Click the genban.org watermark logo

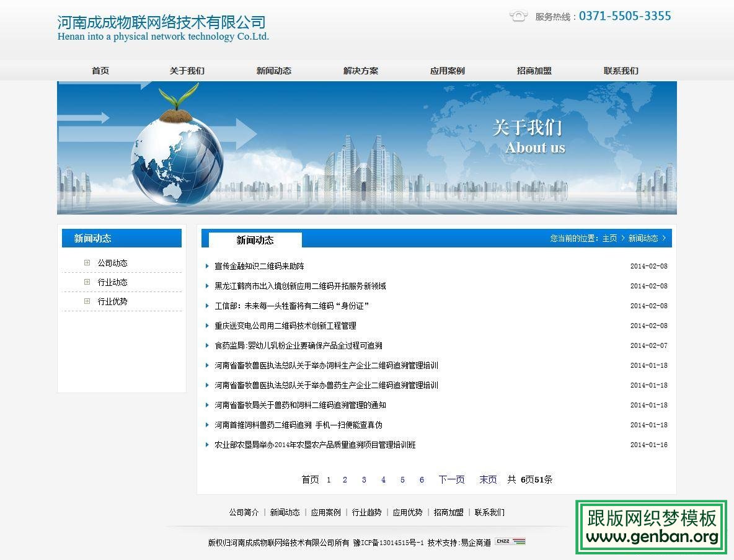tap(651, 528)
